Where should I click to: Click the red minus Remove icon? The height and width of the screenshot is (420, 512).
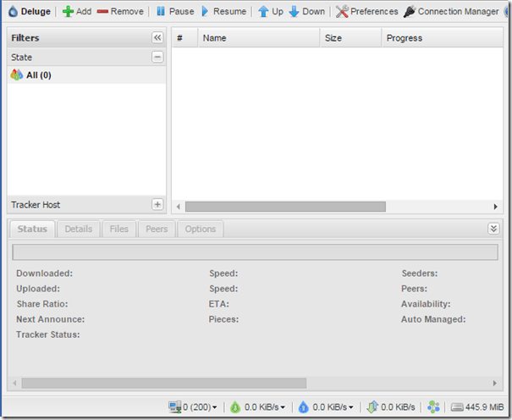tap(102, 12)
